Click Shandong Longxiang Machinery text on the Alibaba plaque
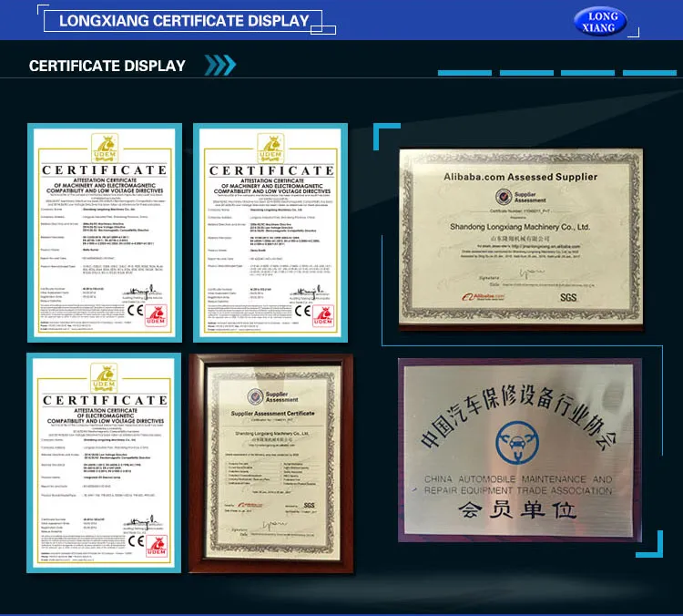 (520, 226)
